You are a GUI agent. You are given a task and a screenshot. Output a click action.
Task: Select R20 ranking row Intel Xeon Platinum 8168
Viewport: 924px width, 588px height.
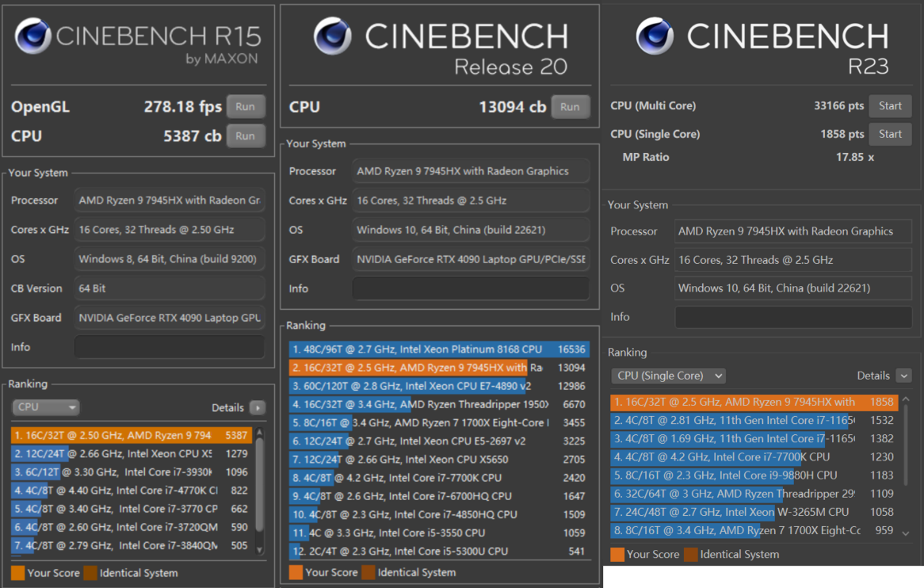point(439,349)
